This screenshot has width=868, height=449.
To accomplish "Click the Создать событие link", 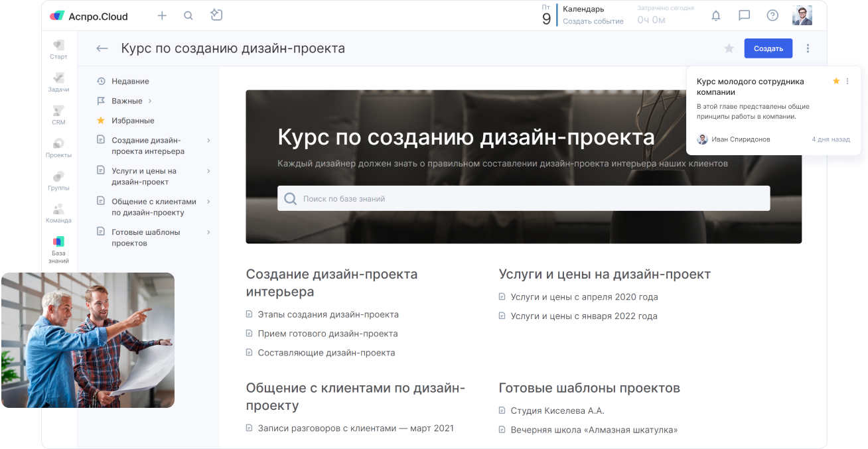I will point(593,21).
